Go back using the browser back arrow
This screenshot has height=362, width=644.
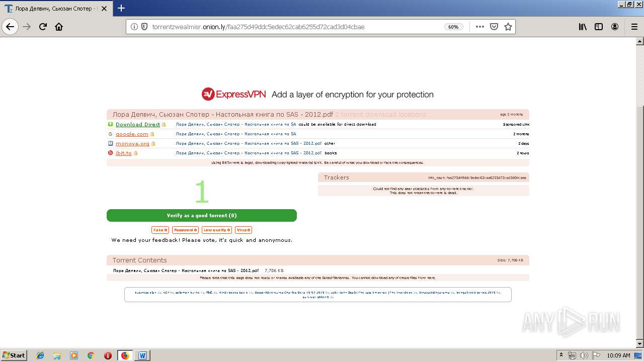10,27
